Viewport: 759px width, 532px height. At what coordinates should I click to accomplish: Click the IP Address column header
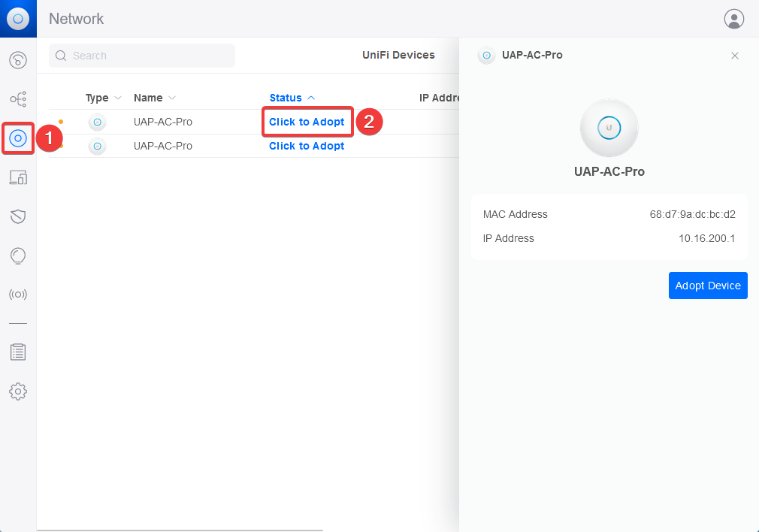point(439,98)
